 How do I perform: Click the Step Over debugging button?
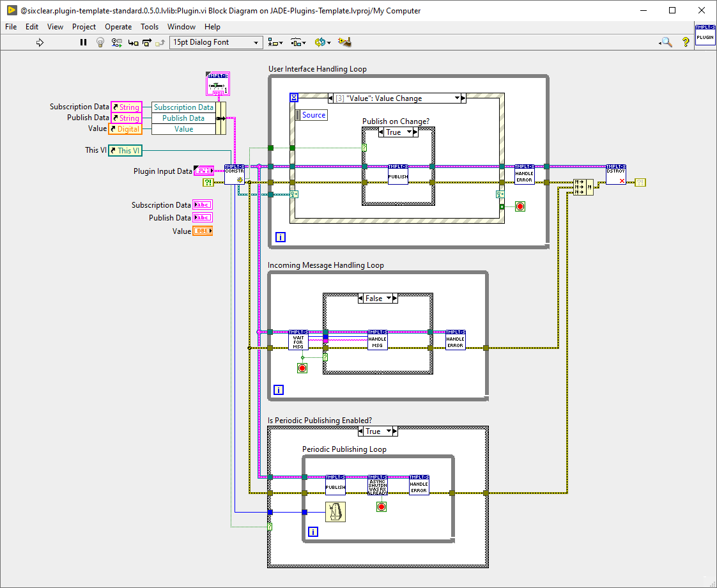[x=147, y=42]
